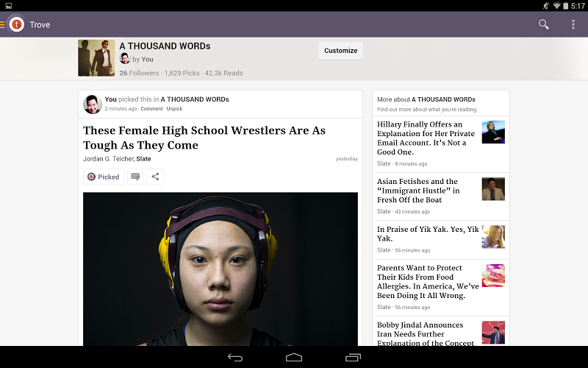Viewport: 588px width, 368px height.
Task: Open the hamburger navigation drawer
Action: point(2,25)
